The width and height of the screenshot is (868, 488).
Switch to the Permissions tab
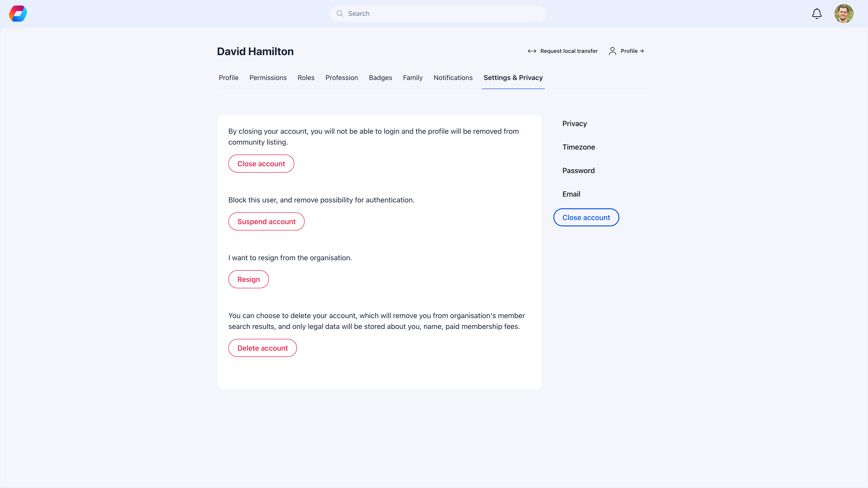tap(268, 77)
